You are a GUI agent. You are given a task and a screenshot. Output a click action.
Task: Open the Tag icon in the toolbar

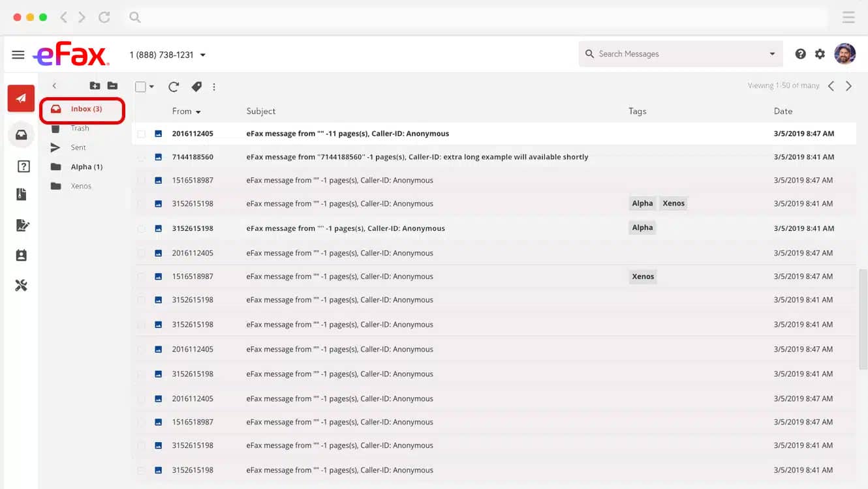pyautogui.click(x=196, y=86)
